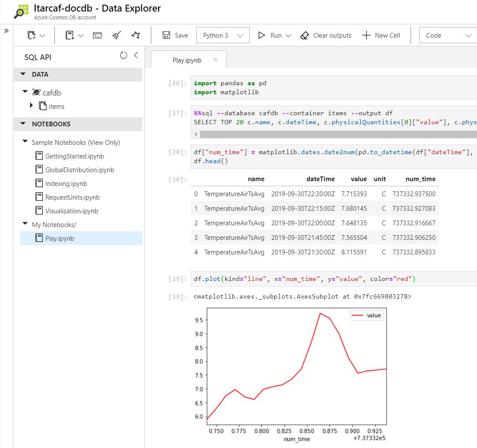Collapse the DATA section

[x=23, y=74]
